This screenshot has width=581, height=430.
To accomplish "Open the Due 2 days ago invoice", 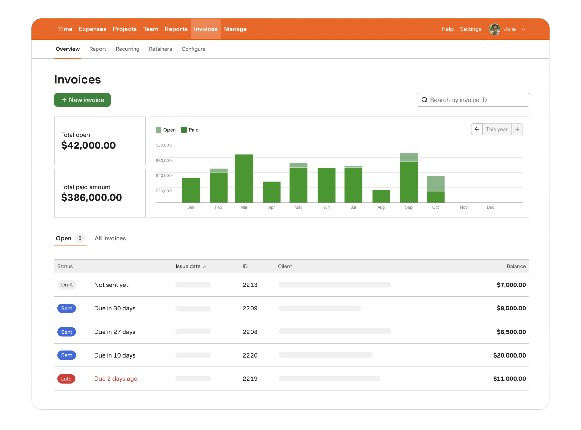I will (x=291, y=378).
